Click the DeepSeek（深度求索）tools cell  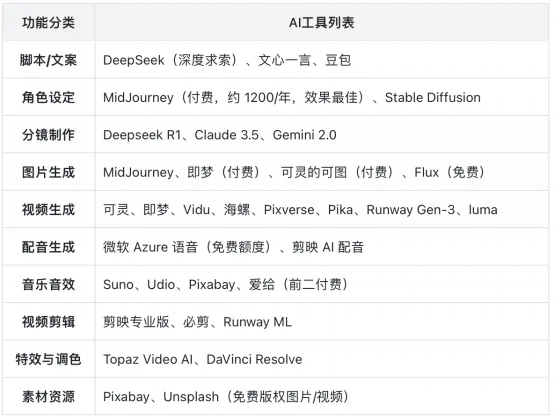pyautogui.click(x=322, y=60)
